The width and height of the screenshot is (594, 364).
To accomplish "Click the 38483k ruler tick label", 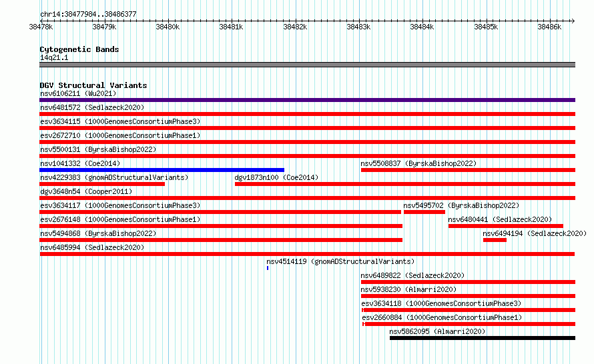I will click(358, 27).
